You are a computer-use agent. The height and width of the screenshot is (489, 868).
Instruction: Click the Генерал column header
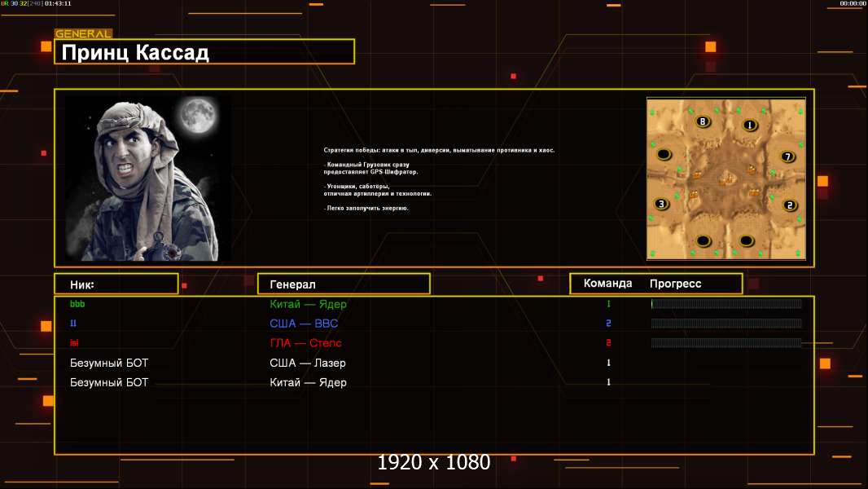click(x=344, y=284)
